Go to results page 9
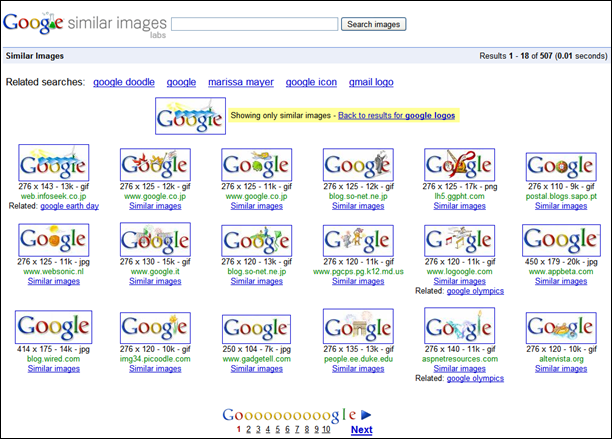 coord(317,430)
